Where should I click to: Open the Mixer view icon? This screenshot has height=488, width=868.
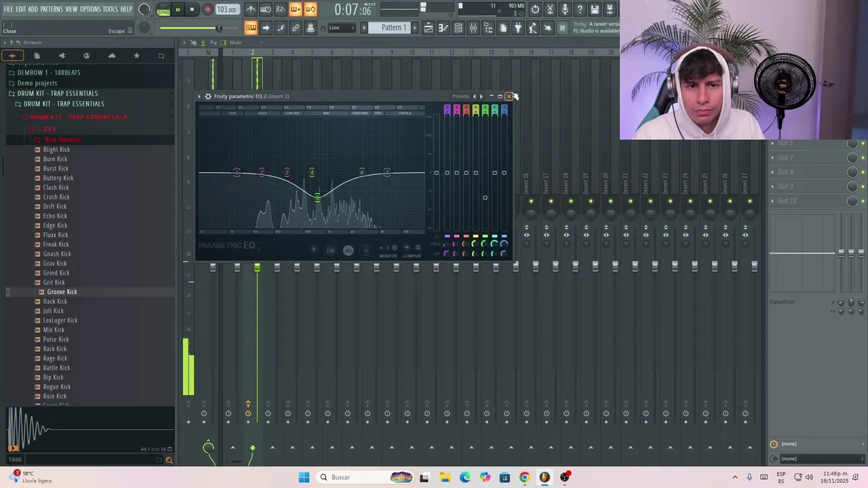click(x=473, y=28)
